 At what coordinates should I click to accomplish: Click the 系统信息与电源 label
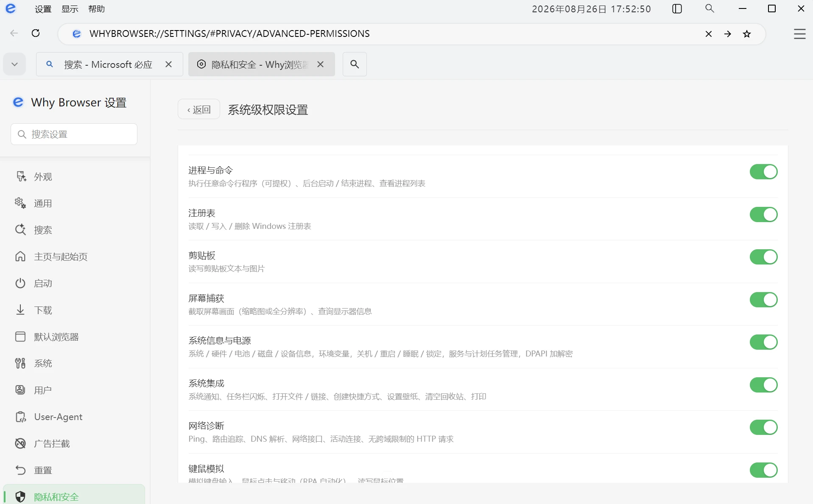(220, 340)
